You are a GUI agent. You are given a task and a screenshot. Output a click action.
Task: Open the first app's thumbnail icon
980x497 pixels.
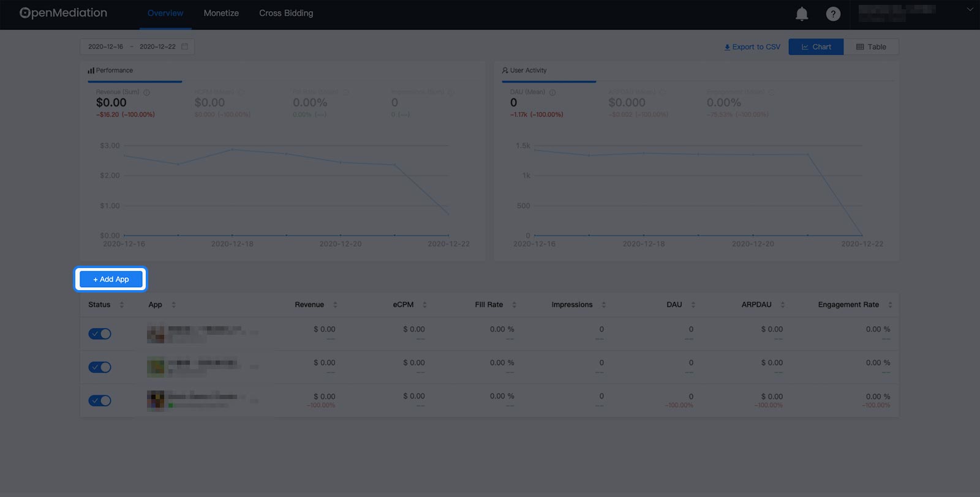click(156, 334)
